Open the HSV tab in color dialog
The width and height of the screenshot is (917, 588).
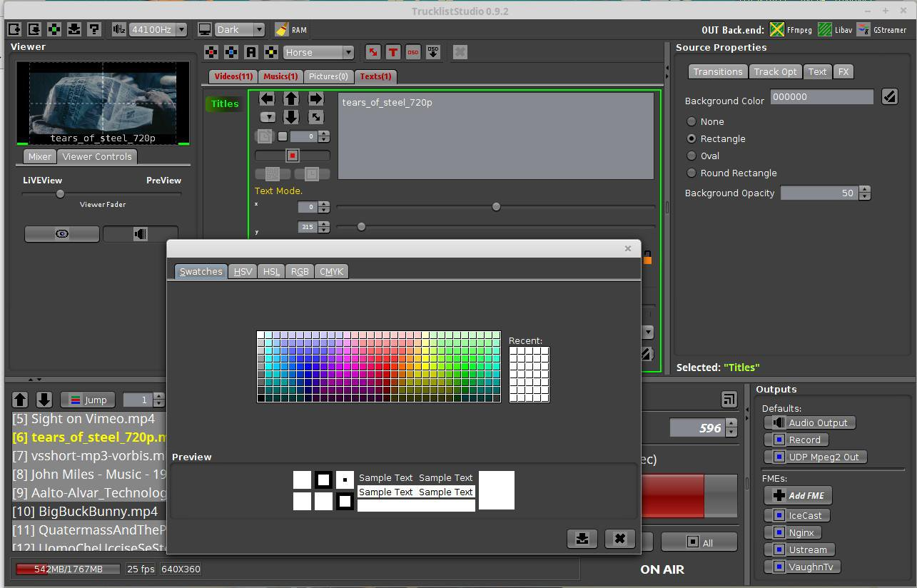tap(243, 271)
